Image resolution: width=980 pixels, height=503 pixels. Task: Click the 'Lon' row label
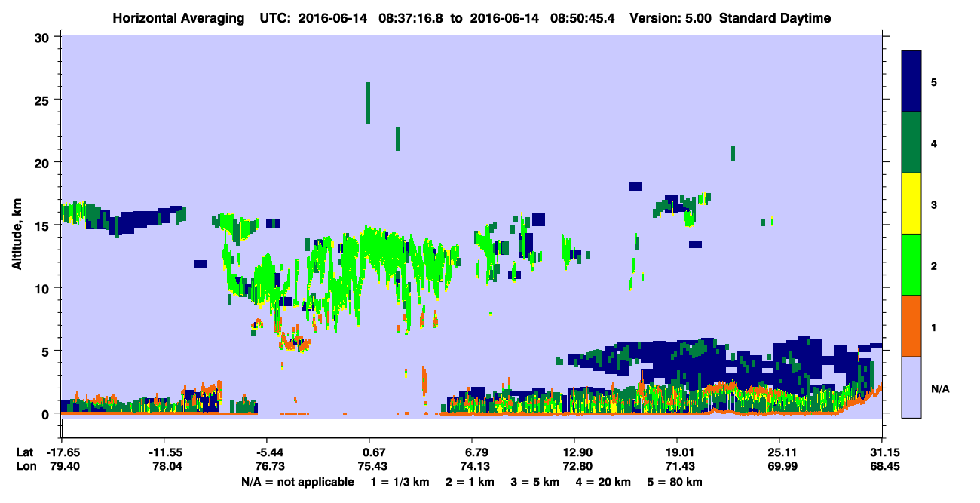(x=25, y=467)
